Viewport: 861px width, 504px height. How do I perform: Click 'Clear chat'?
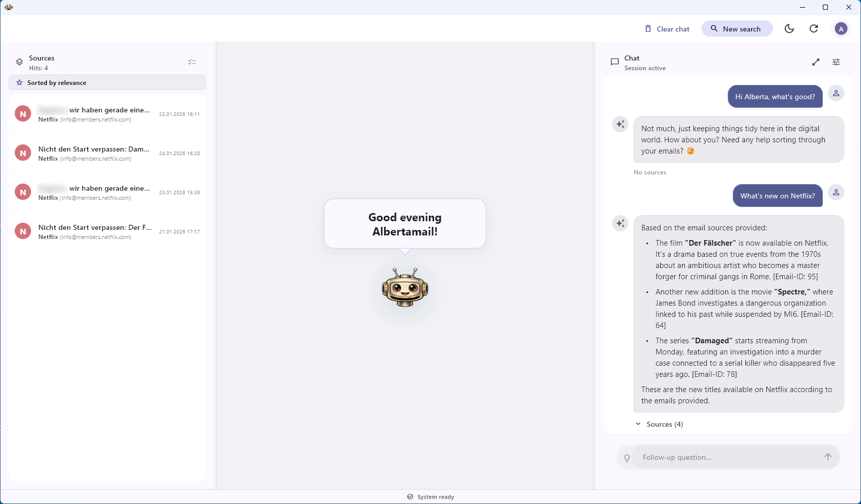pos(667,28)
